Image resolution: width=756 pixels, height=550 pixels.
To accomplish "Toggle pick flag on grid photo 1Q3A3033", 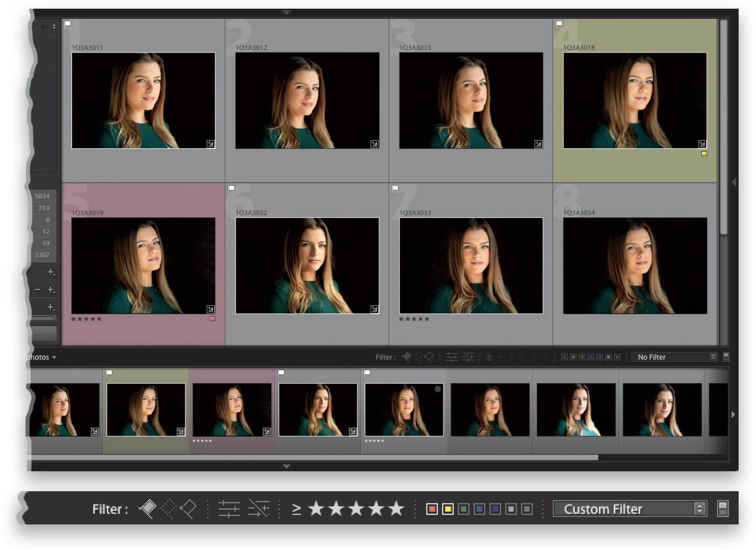I will point(395,189).
